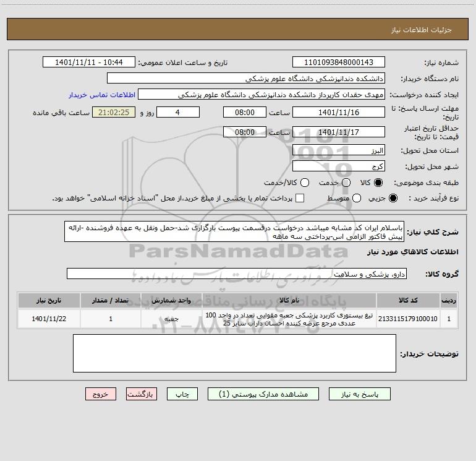Image resolution: width=476 pixels, height=461 pixels.
Task: Click the جزئیات اطلاعات نیاز header title
Action: tap(421, 30)
